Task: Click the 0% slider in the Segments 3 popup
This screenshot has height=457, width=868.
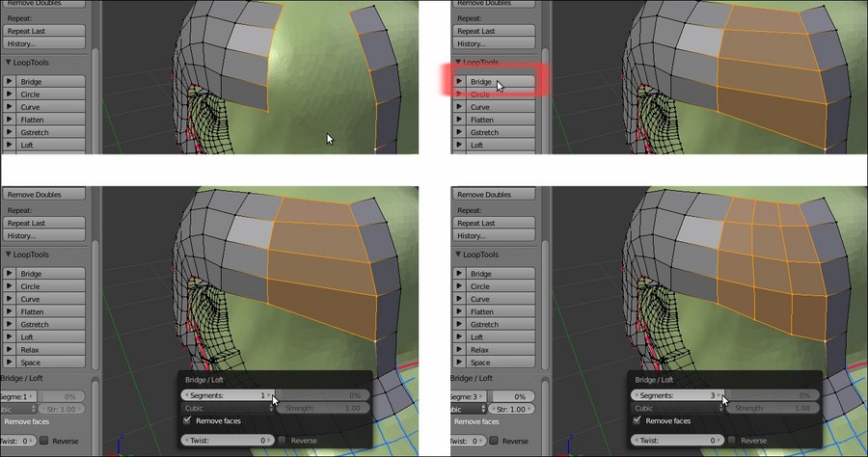Action: [x=773, y=395]
